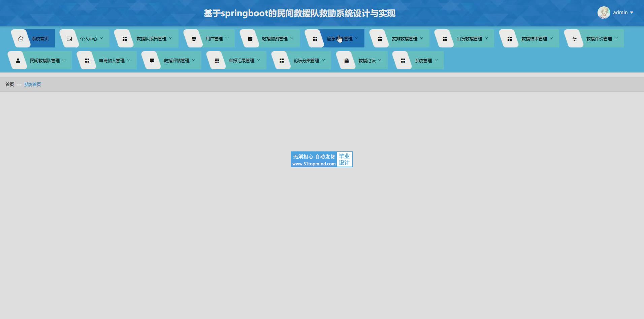The width and height of the screenshot is (644, 319).
Task: Click the person icon for 民间救援队管理
Action: click(x=18, y=61)
